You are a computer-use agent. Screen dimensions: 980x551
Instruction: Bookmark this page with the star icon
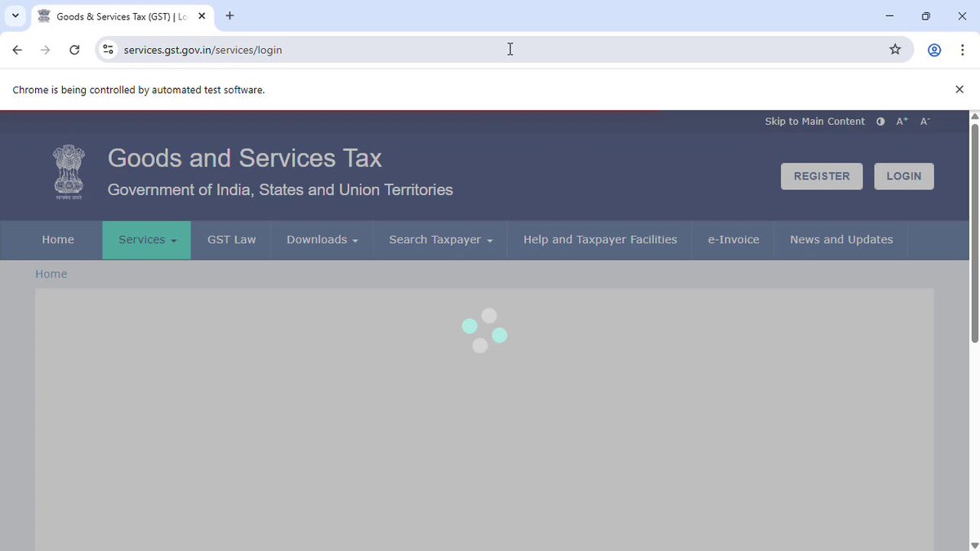coord(895,50)
